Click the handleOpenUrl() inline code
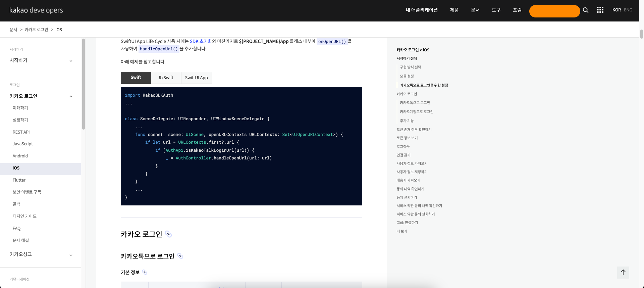Viewport: 644px width, 288px height. coord(159,49)
